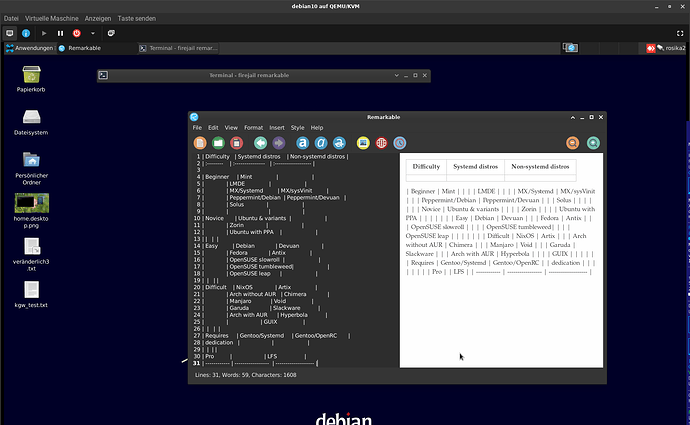Open the Taste senden menu

pos(136,18)
